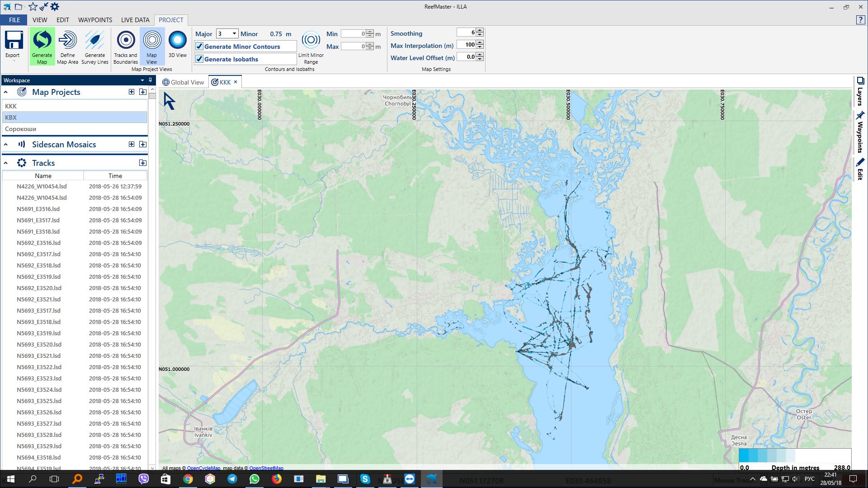
Task: Click the Generate Map icon
Action: (42, 41)
